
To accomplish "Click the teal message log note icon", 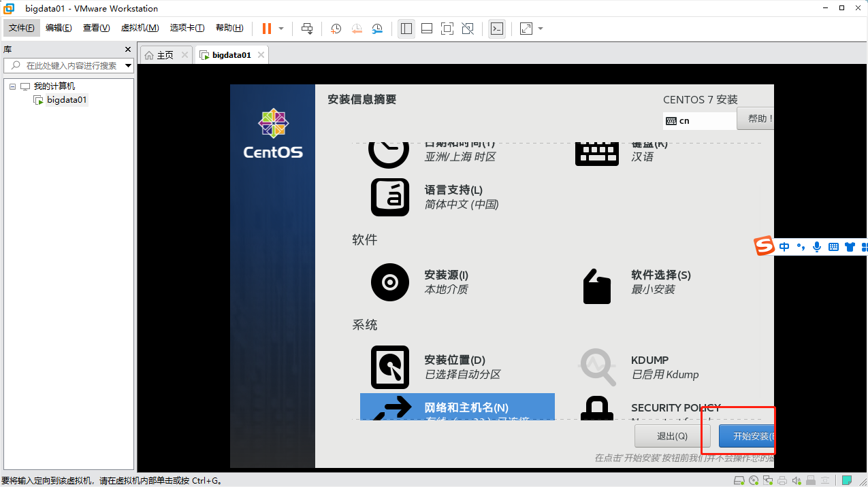I will point(847,480).
